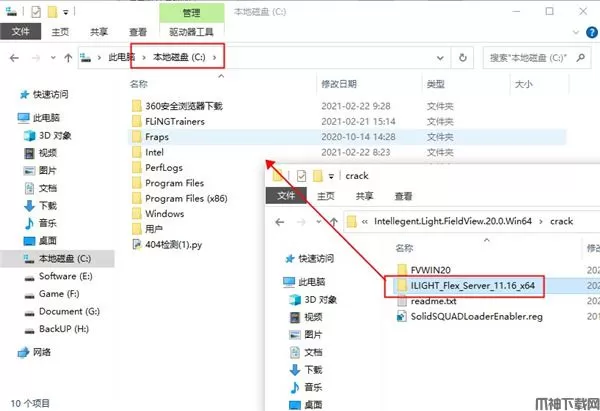Click the 管理 contextual tab header
This screenshot has width=600, height=411.
point(191,13)
